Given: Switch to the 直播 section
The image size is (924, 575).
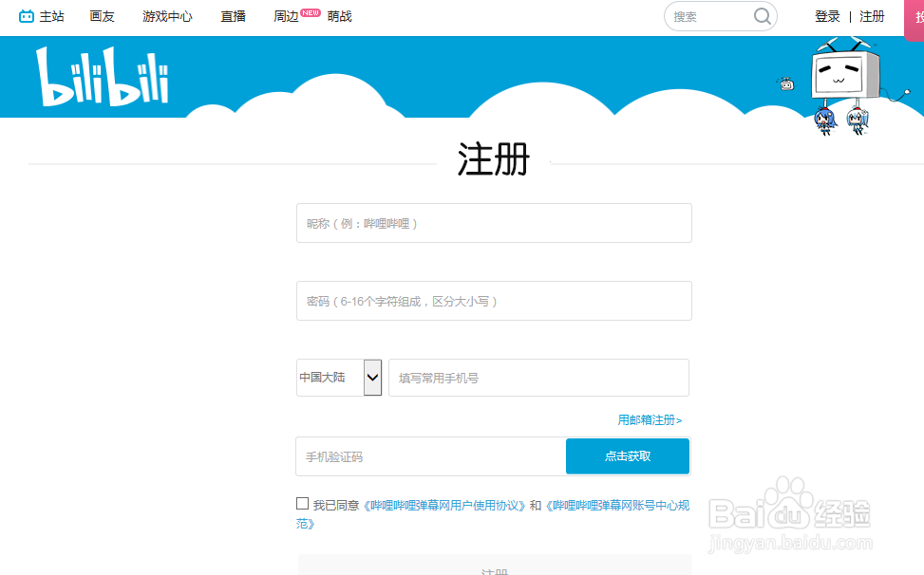Looking at the screenshot, I should click(x=232, y=16).
